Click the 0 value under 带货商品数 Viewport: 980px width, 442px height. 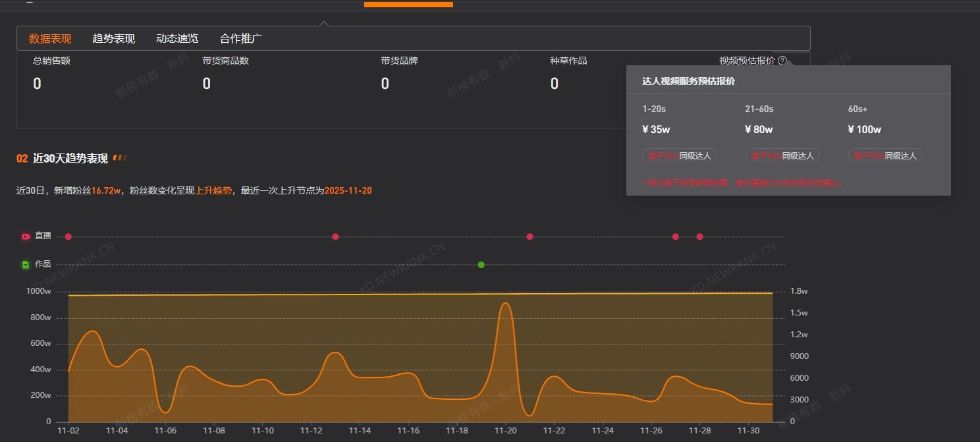point(207,84)
